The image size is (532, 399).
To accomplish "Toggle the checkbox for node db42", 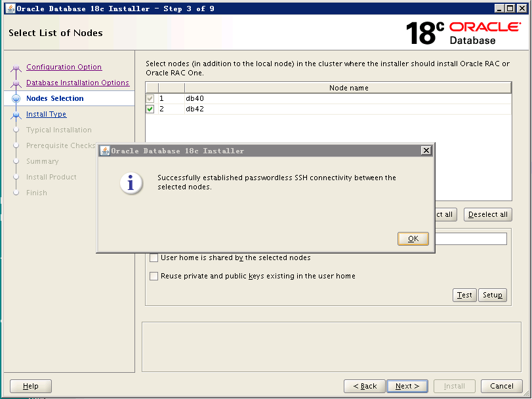I will click(x=150, y=109).
